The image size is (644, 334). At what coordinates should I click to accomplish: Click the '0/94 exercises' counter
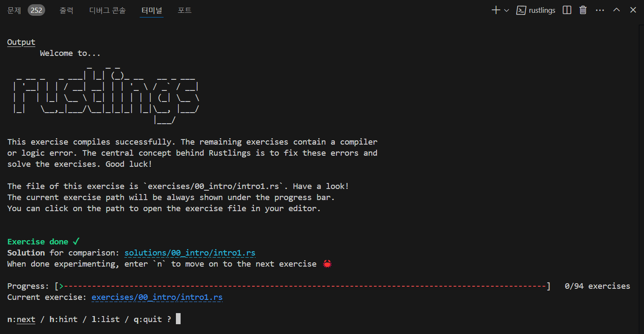coord(597,286)
